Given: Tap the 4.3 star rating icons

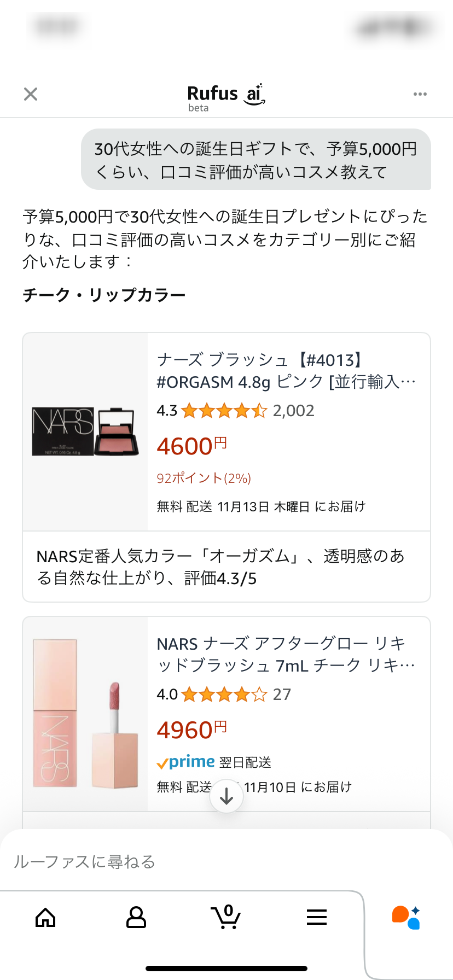Looking at the screenshot, I should point(224,411).
